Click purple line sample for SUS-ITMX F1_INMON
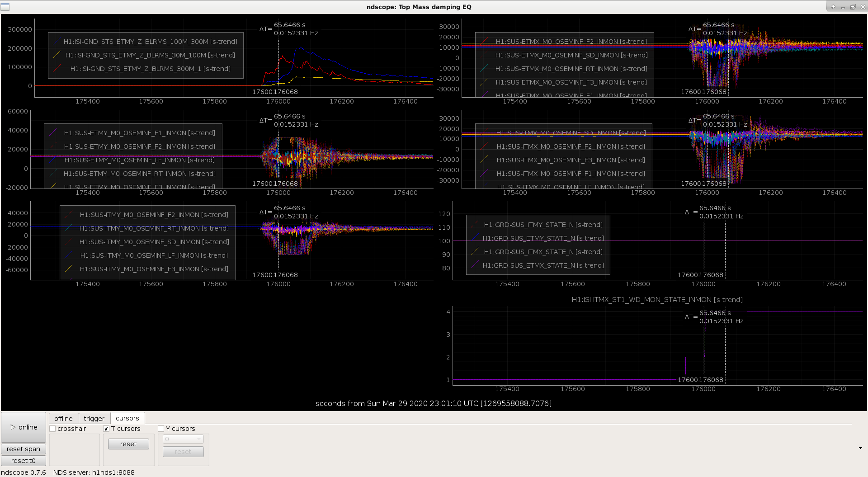Screen dimensions: 868x477 pyautogui.click(x=484, y=174)
